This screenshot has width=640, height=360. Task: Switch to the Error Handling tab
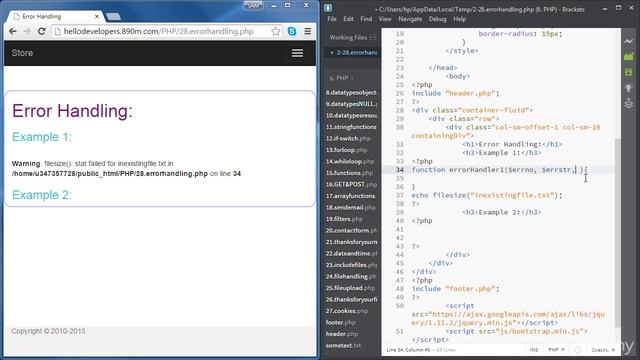pyautogui.click(x=55, y=16)
